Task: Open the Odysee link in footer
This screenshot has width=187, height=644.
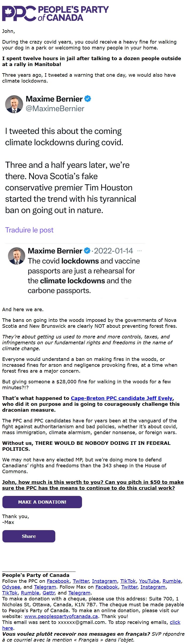Action: point(11,587)
